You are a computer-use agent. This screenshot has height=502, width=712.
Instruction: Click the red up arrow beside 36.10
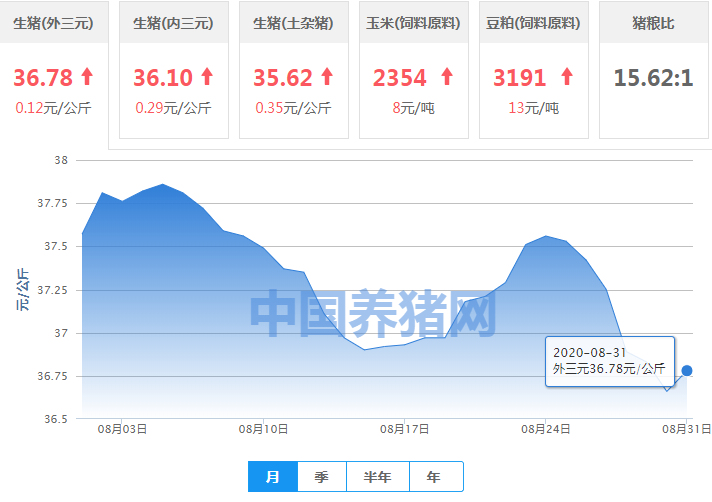click(x=207, y=77)
